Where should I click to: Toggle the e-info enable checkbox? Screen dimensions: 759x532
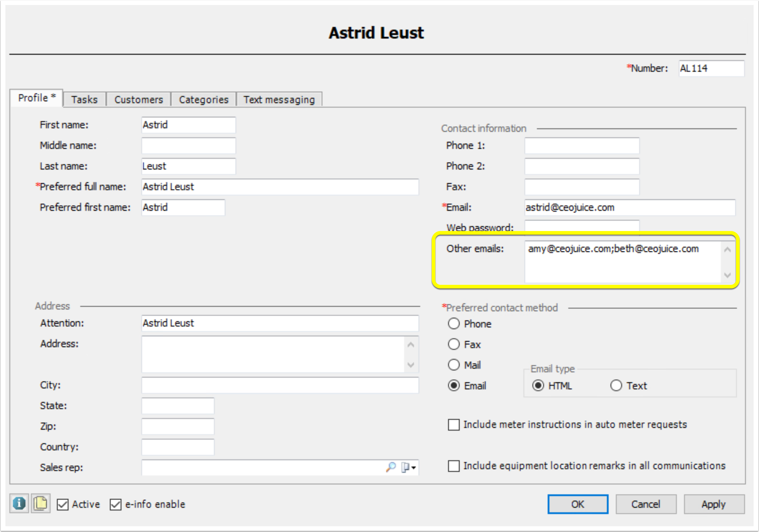[x=116, y=504]
